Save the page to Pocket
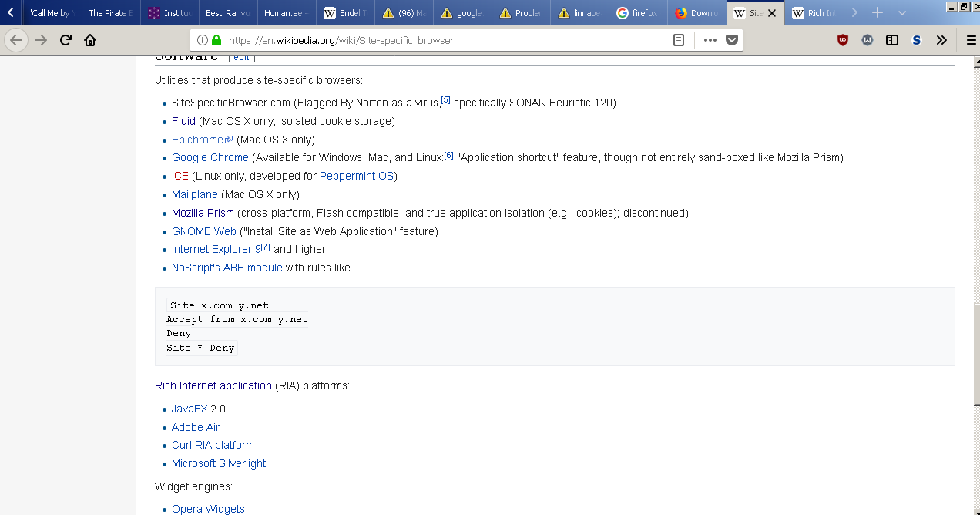This screenshot has height=515, width=980. click(732, 40)
